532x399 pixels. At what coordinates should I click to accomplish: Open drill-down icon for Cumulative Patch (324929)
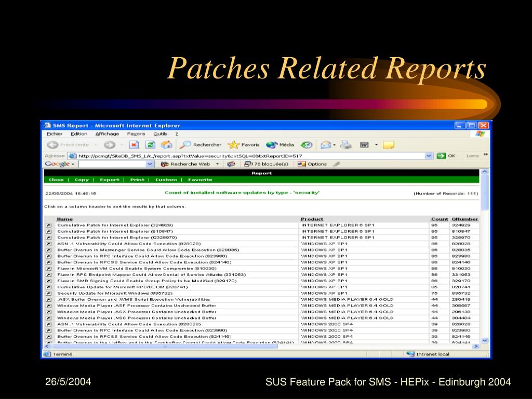pos(48,225)
